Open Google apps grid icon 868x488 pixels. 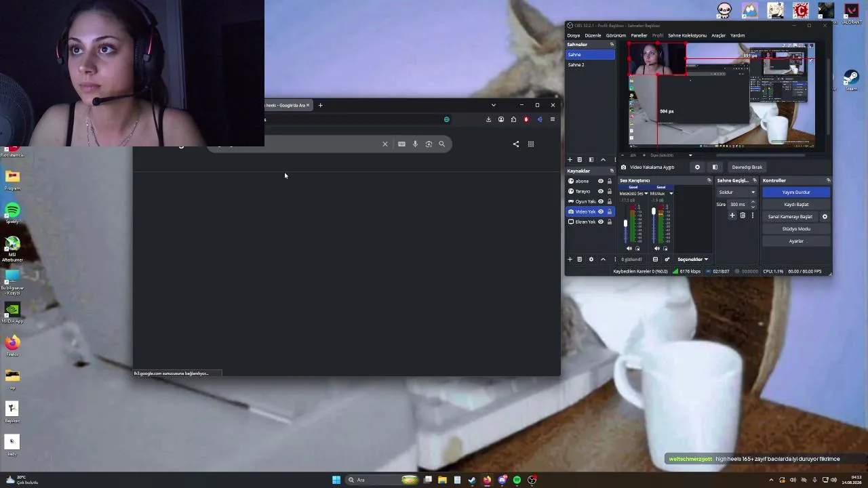coord(531,144)
